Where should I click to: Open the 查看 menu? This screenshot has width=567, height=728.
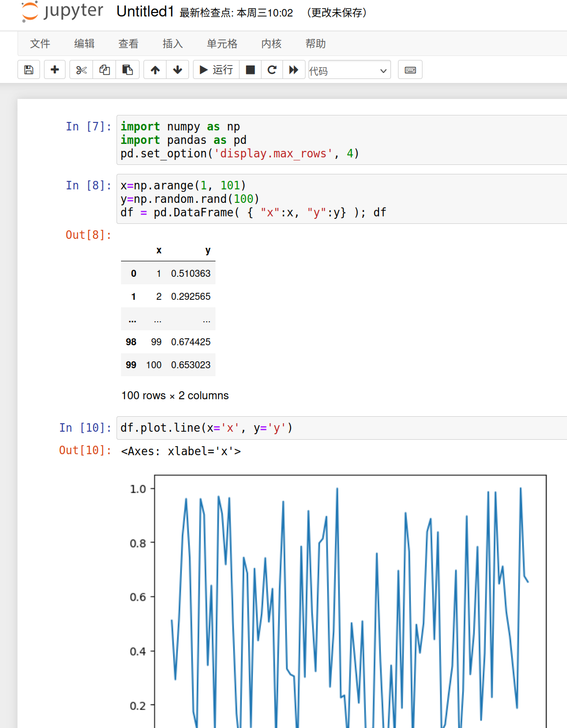[128, 43]
